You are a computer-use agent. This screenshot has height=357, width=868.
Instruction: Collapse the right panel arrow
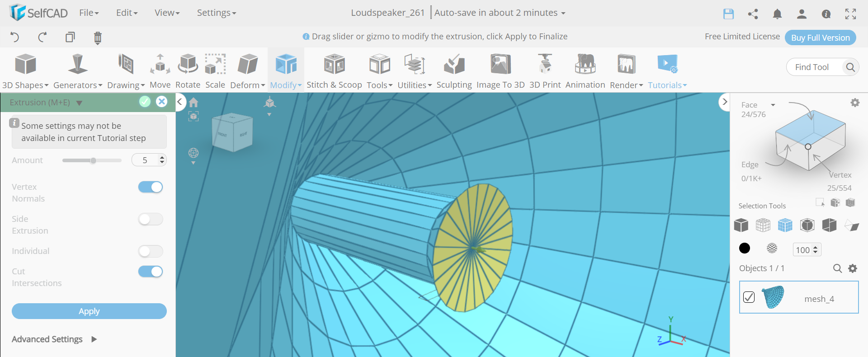(724, 102)
